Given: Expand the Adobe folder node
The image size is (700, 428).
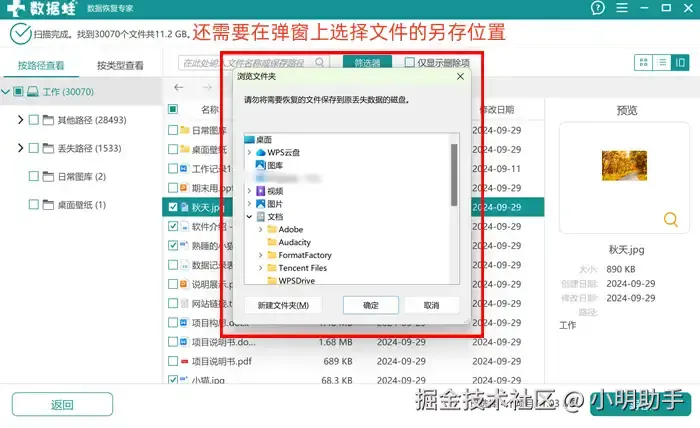Looking at the screenshot, I should click(x=261, y=229).
